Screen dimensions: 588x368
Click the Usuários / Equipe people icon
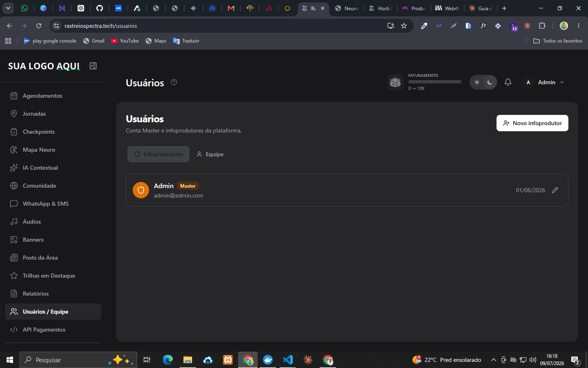(14, 312)
